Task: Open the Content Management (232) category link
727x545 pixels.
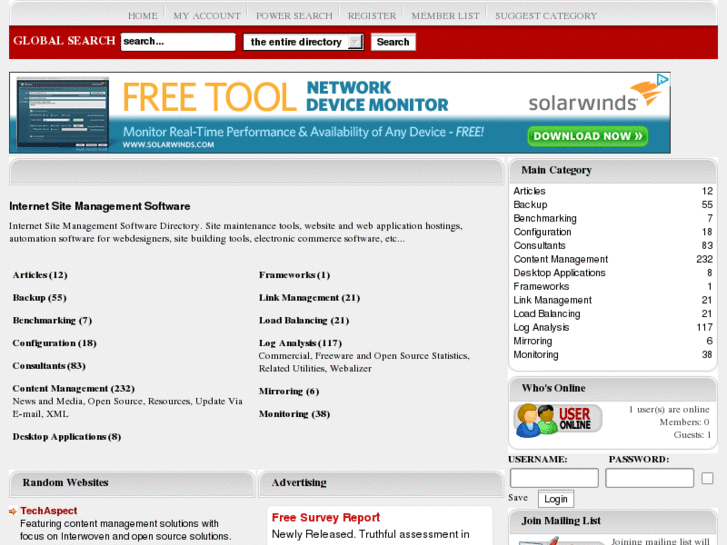Action: click(x=73, y=389)
